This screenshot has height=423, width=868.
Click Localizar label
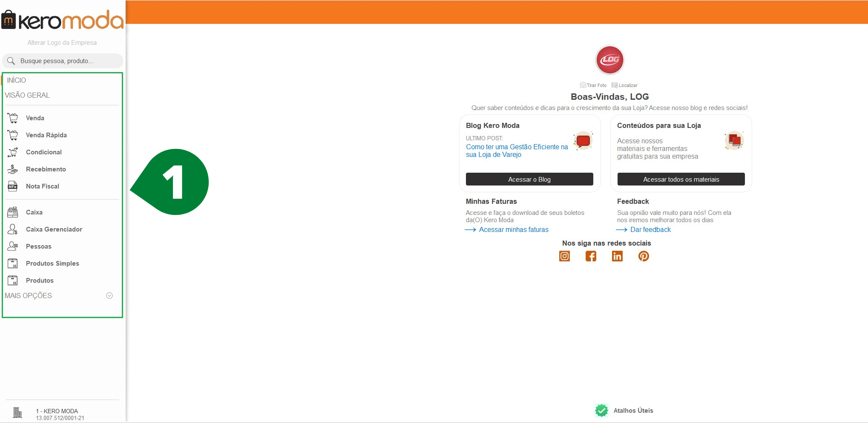point(628,85)
